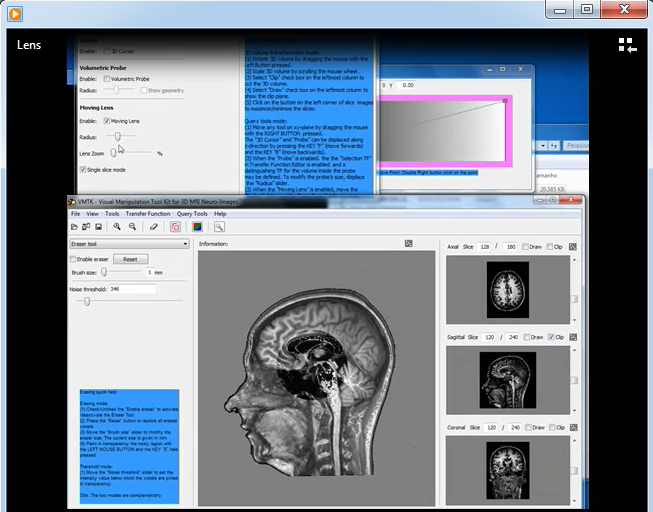
Task: Click the Coronal slice vertical slider handle
Action: pyautogui.click(x=574, y=471)
